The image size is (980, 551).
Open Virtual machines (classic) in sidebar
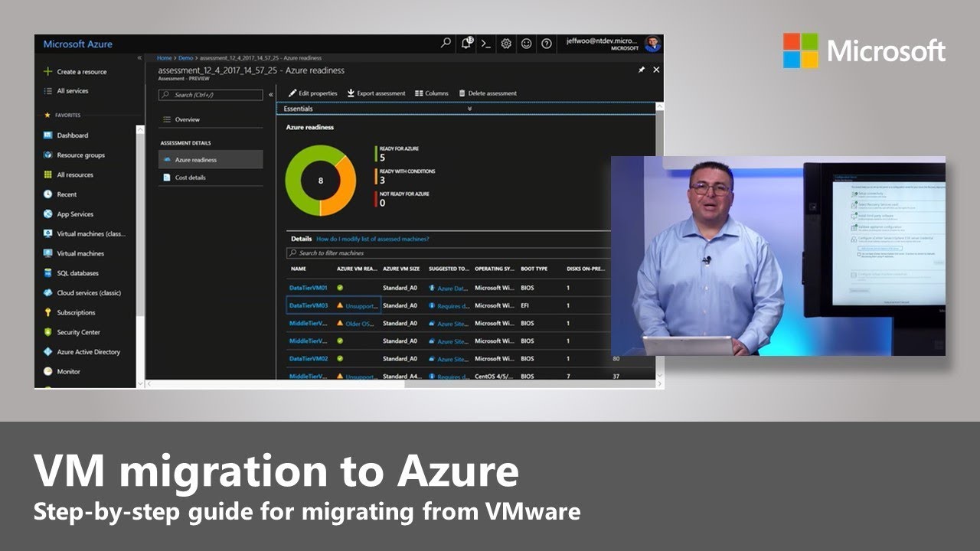[x=91, y=234]
